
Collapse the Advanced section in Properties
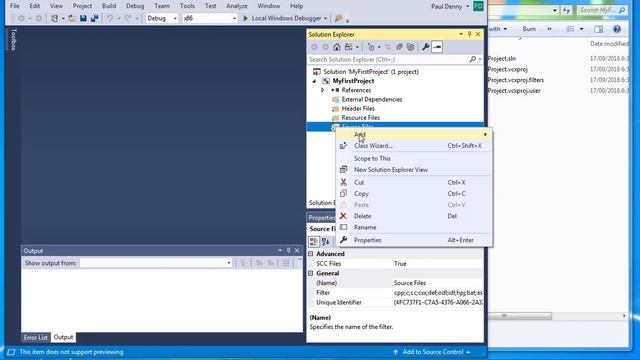(311, 254)
